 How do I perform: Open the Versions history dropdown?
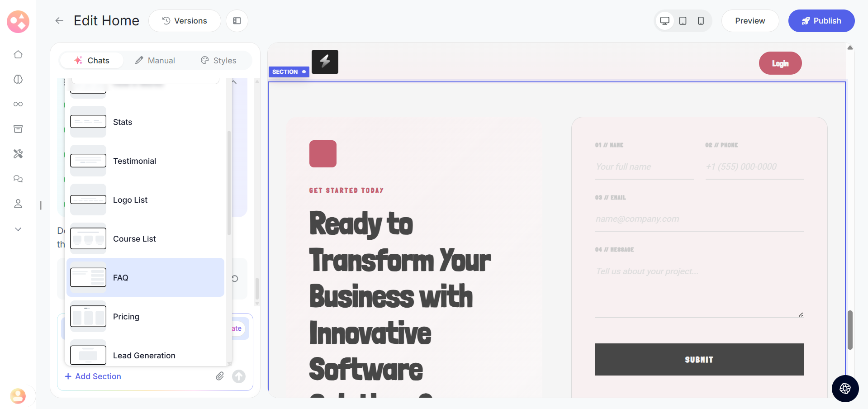[x=185, y=21]
